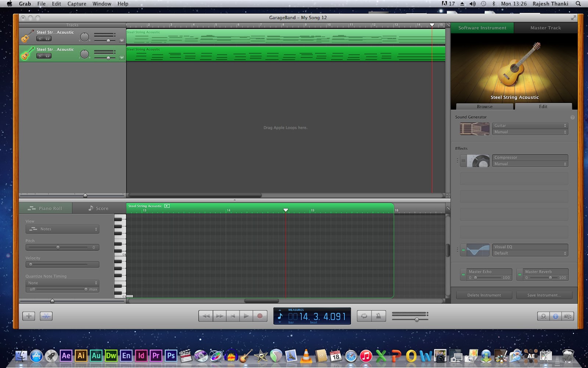This screenshot has width=588, height=368.
Task: Open iTunes from the Dock
Action: point(366,356)
